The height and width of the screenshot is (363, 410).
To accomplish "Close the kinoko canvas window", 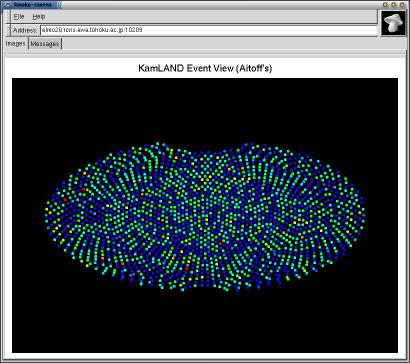I will (402, 5).
